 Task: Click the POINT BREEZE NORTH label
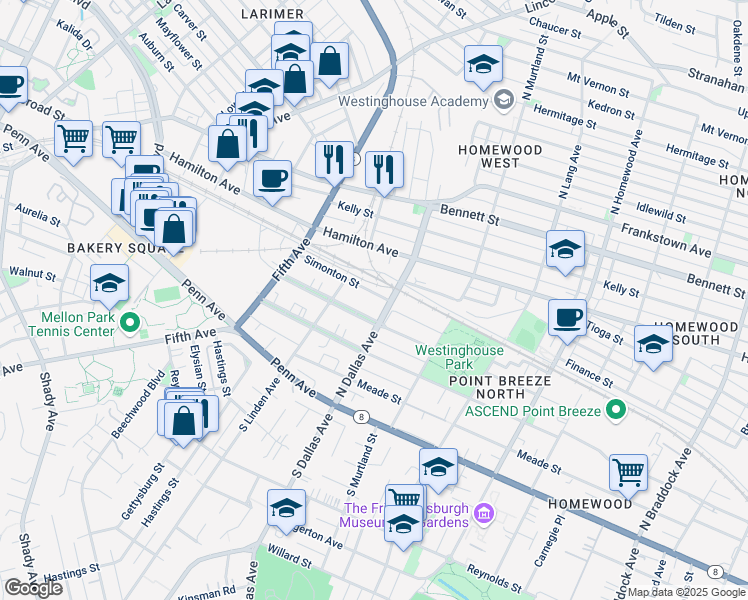(x=500, y=387)
